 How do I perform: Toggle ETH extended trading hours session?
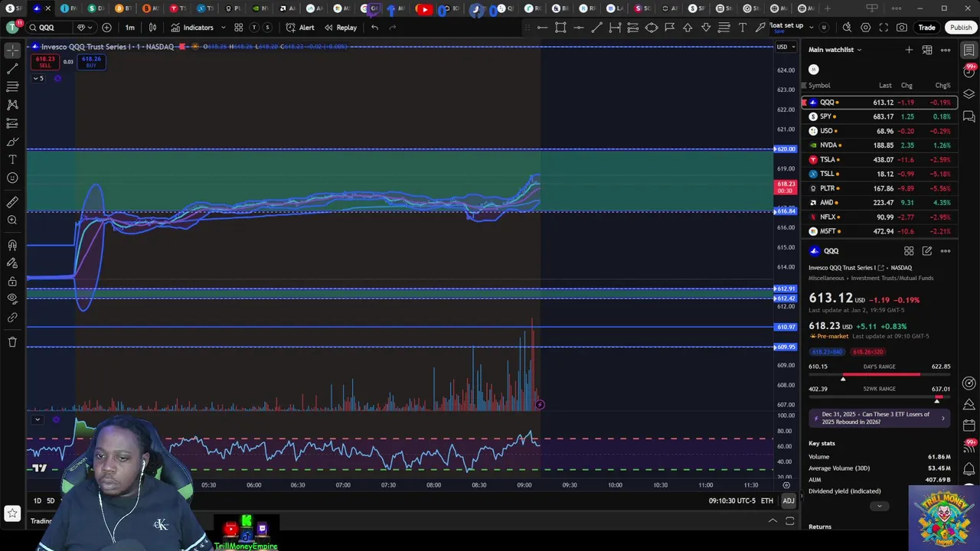[766, 500]
